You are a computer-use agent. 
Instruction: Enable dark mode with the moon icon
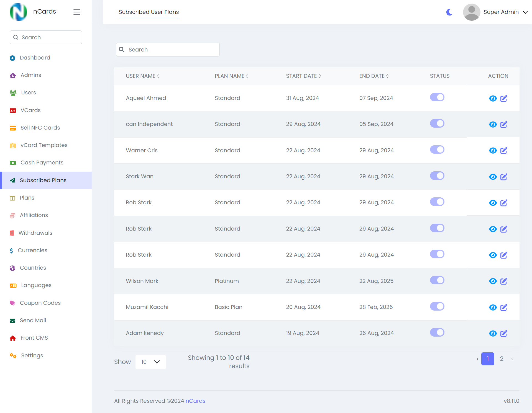[x=449, y=12]
